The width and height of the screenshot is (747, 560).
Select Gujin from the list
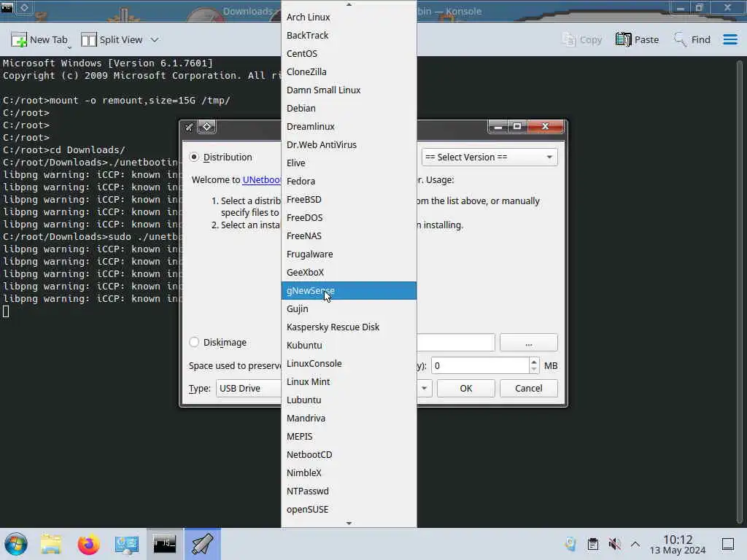[x=349, y=309]
